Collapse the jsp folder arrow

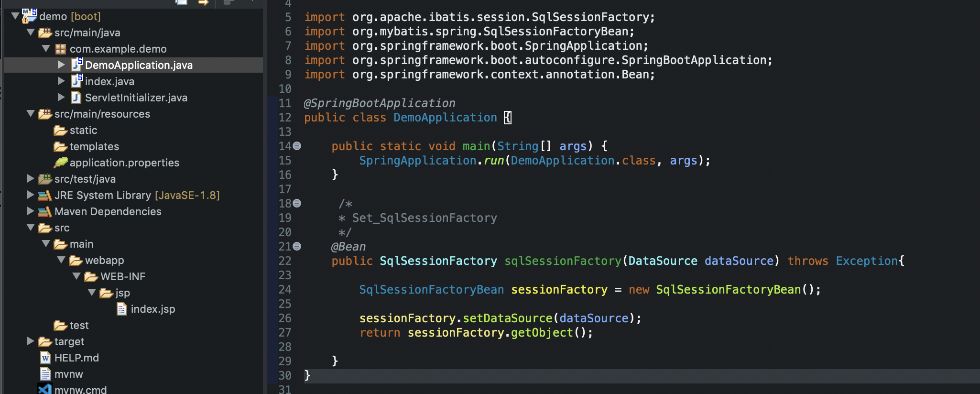pyautogui.click(x=92, y=293)
